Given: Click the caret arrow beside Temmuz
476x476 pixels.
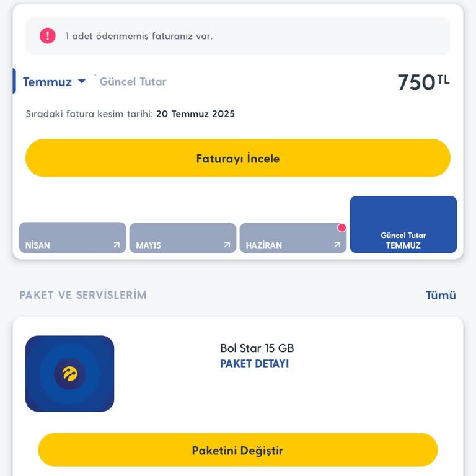Looking at the screenshot, I should (x=82, y=81).
